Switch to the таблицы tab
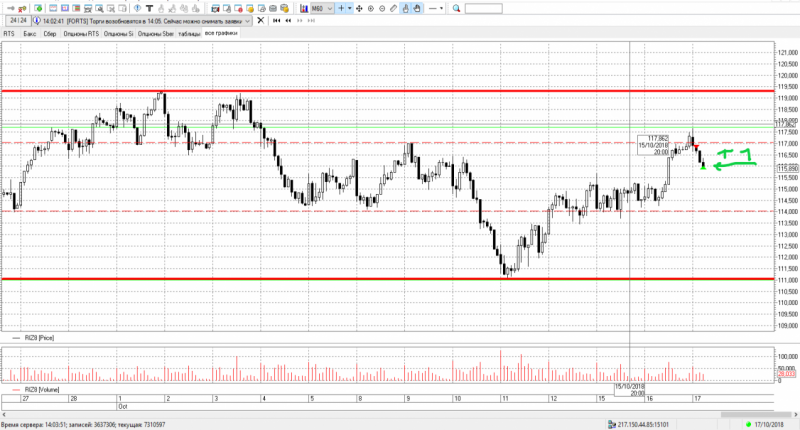The width and height of the screenshot is (800, 430). click(x=189, y=34)
